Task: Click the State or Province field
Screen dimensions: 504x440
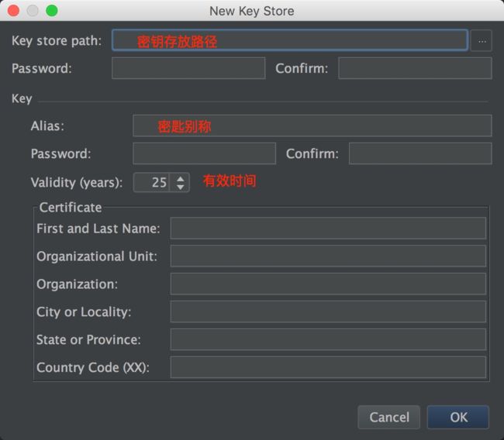Action: tap(328, 339)
